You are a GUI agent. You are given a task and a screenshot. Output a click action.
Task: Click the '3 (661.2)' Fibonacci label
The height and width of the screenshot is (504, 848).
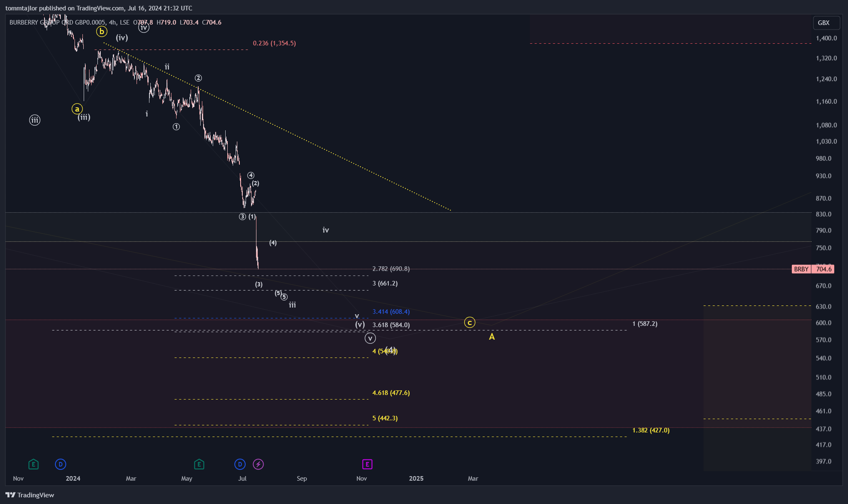385,283
